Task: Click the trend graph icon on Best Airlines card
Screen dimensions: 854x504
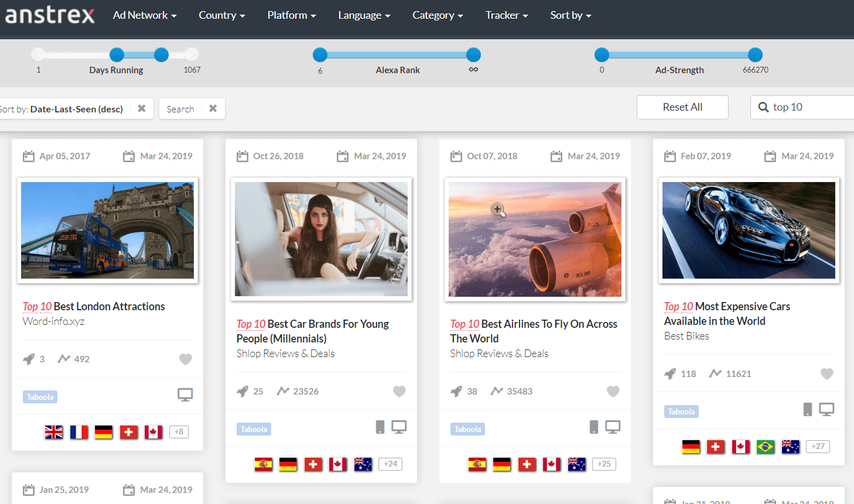Action: click(x=497, y=391)
